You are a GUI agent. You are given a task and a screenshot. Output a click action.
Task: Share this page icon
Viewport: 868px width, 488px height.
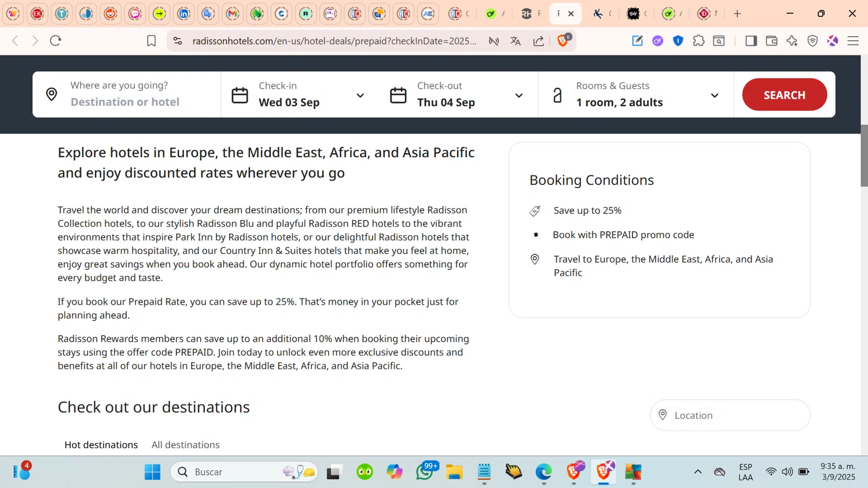pyautogui.click(x=538, y=41)
